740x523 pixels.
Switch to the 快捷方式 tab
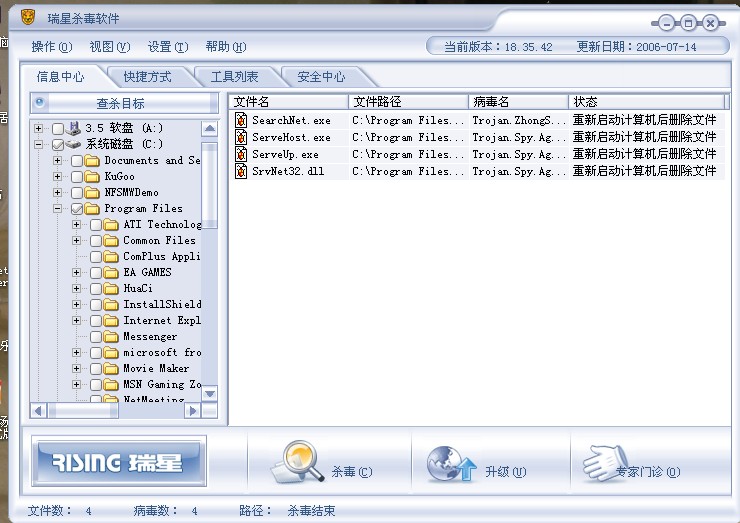pos(147,76)
